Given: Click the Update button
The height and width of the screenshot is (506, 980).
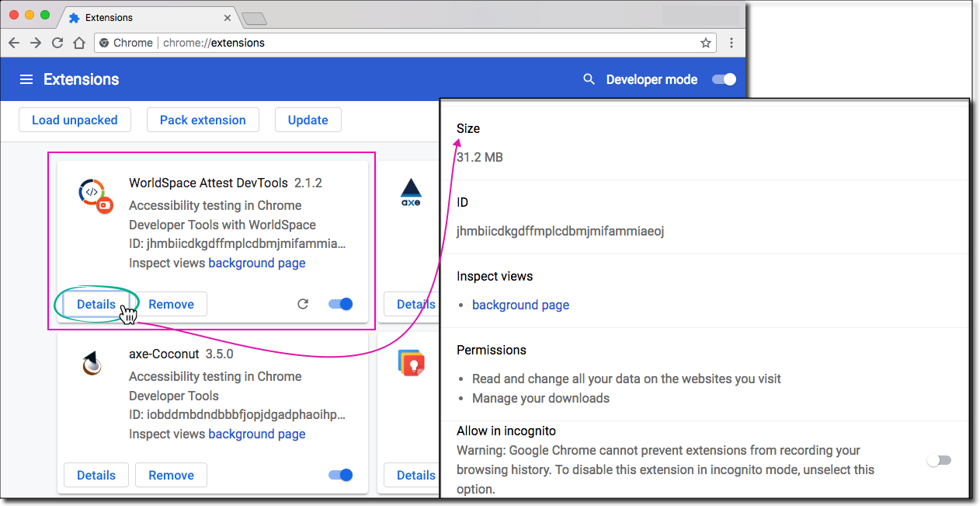Looking at the screenshot, I should (x=308, y=120).
